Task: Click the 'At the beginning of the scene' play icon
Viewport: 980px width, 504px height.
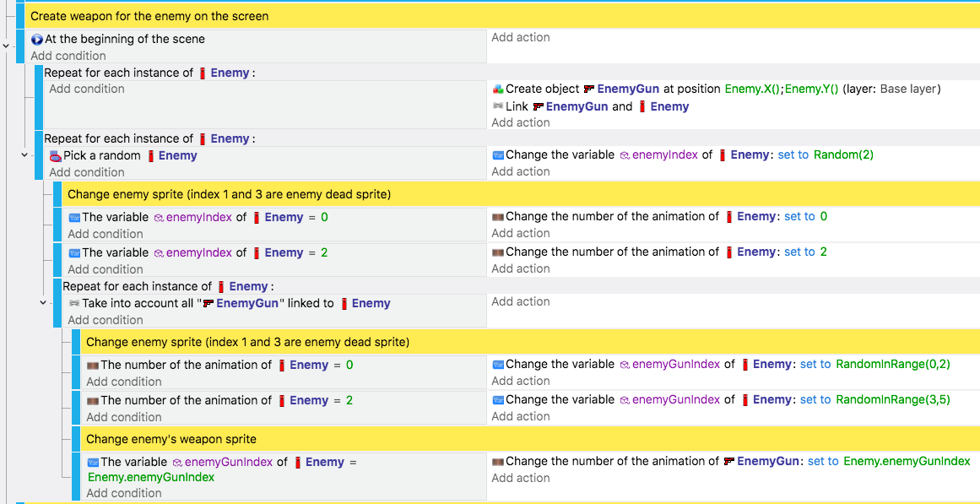Action: pos(37,40)
